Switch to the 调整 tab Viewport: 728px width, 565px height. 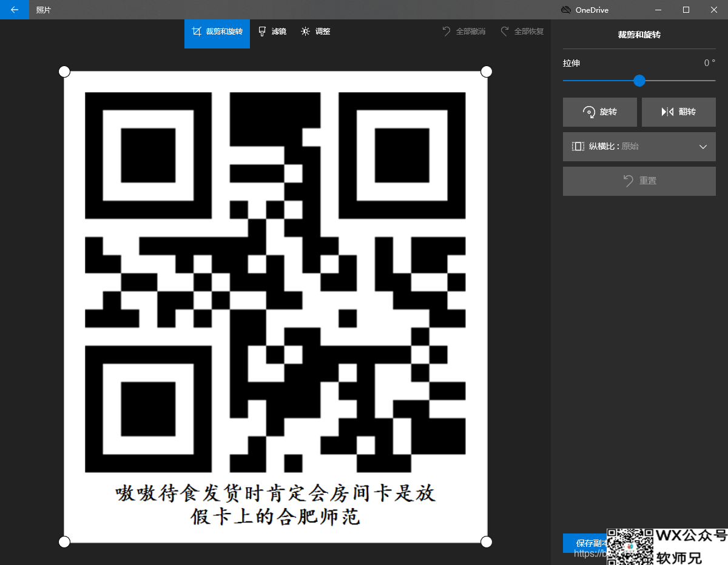(315, 32)
